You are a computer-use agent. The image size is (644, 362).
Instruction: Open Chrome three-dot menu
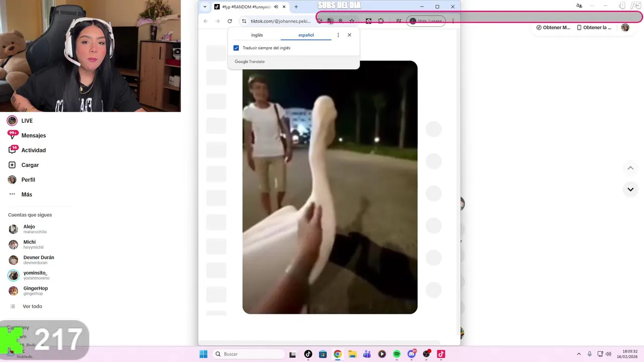pyautogui.click(x=453, y=21)
